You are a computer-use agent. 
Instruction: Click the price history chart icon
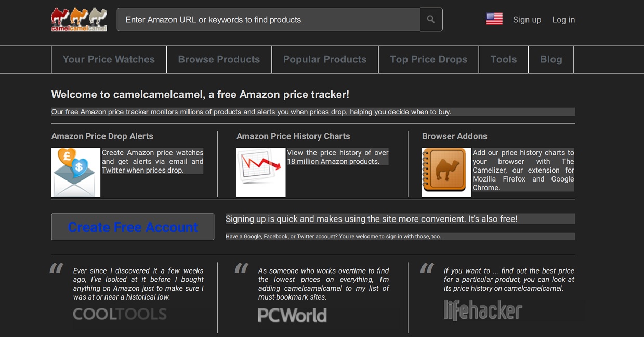click(x=261, y=173)
